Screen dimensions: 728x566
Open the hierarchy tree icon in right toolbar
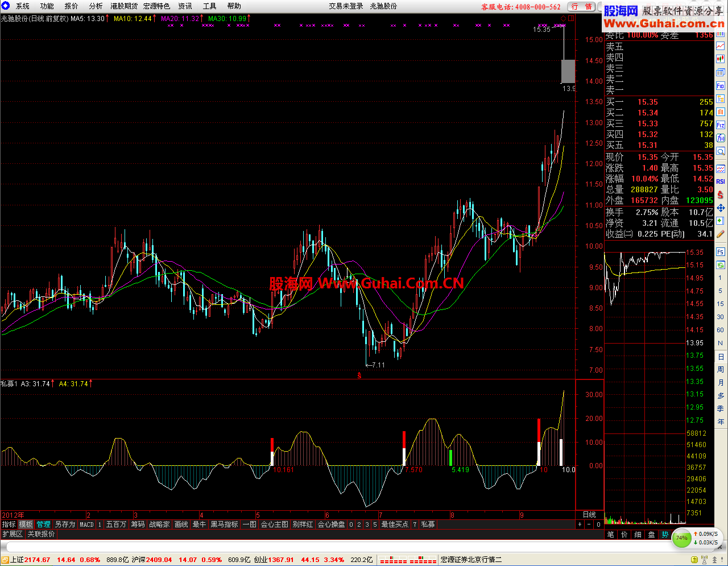(721, 99)
